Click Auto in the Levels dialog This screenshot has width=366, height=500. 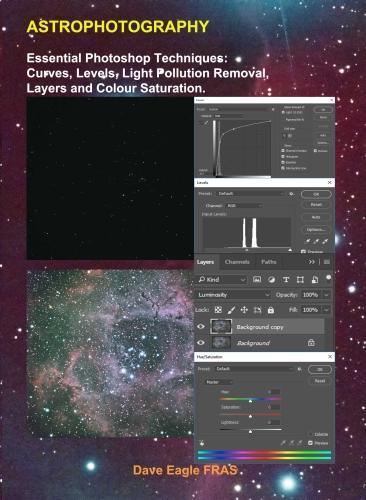316,217
